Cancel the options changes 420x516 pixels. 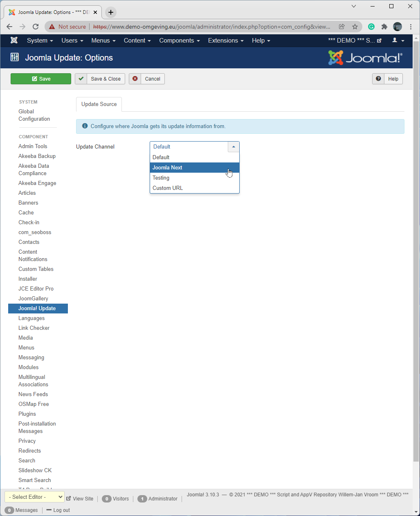tap(147, 79)
